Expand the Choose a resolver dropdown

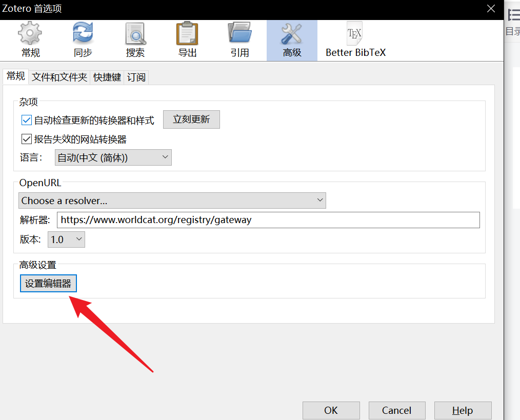click(172, 201)
